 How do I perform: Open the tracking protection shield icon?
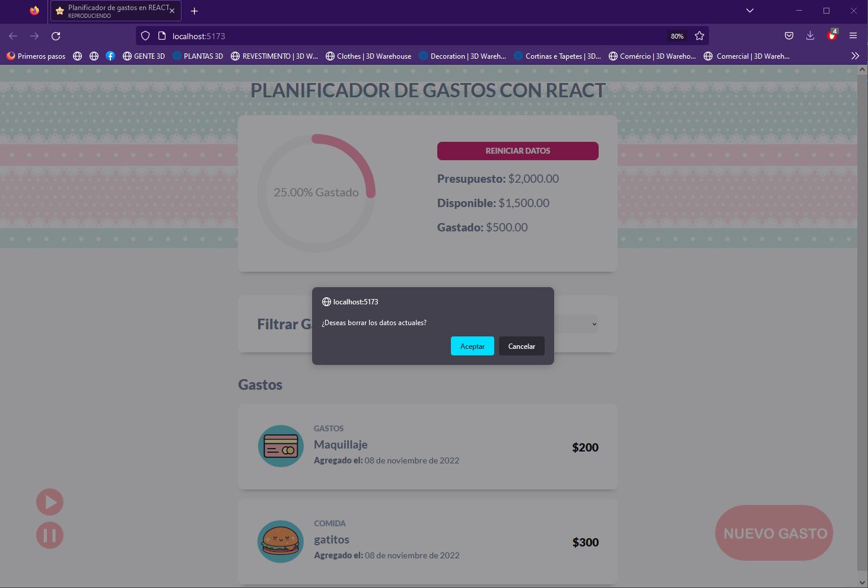tap(145, 36)
